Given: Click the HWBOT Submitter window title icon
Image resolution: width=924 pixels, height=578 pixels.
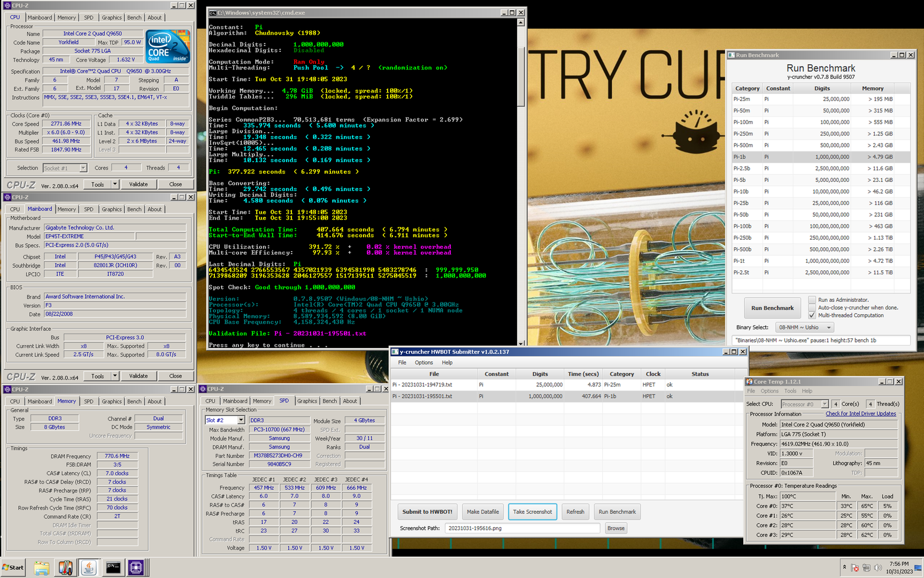Looking at the screenshot, I should 395,352.
